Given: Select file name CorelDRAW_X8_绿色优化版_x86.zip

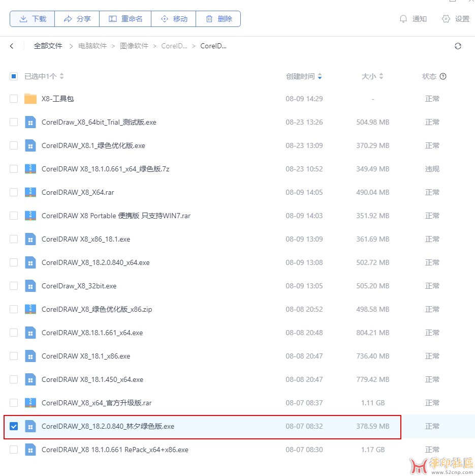Looking at the screenshot, I should [x=97, y=309].
